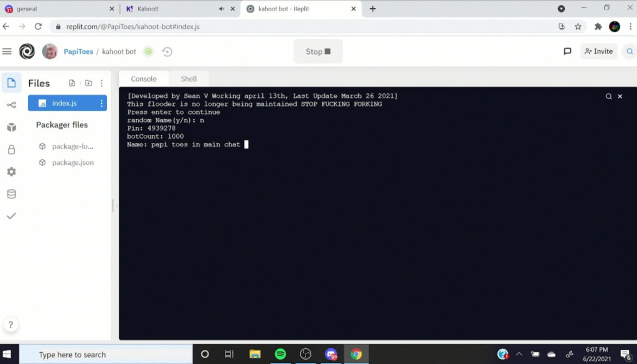Select the search magnifier in the console
Viewport: 637px width, 364px height.
tap(608, 96)
